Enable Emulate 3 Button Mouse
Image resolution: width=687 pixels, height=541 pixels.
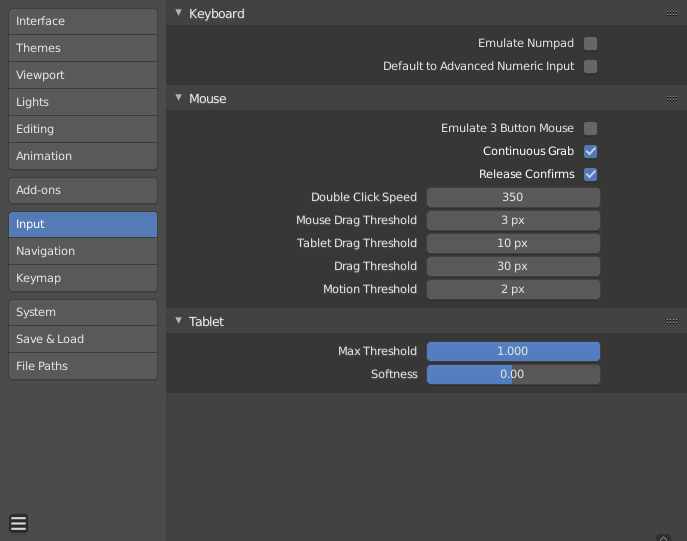coord(590,128)
